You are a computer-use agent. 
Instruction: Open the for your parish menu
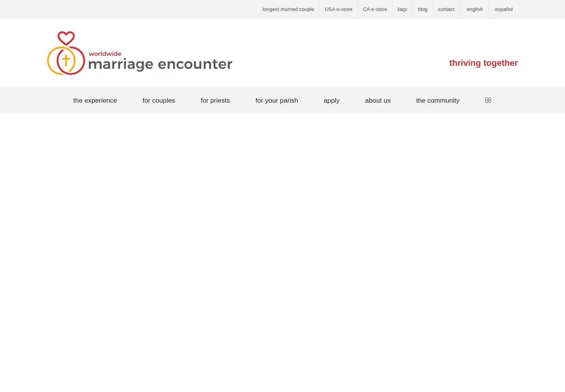pos(277,100)
